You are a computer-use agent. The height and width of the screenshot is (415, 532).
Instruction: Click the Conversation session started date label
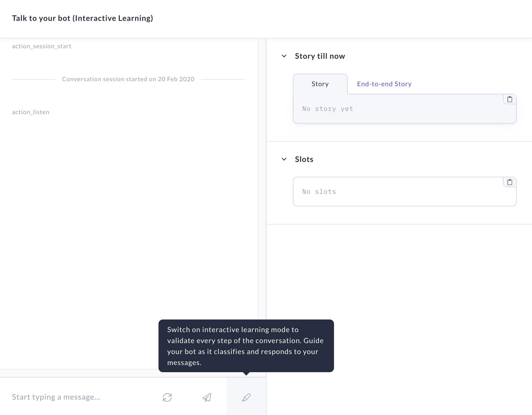(x=128, y=79)
